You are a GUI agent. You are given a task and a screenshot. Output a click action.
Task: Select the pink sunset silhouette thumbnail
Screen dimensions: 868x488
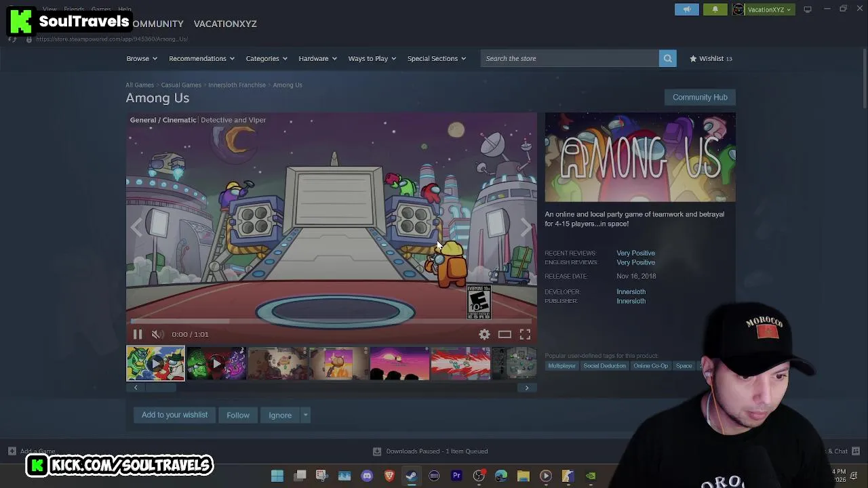399,363
